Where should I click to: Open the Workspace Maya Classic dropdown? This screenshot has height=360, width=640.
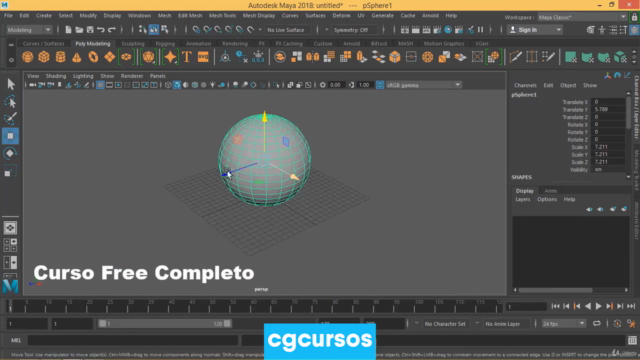pos(582,17)
